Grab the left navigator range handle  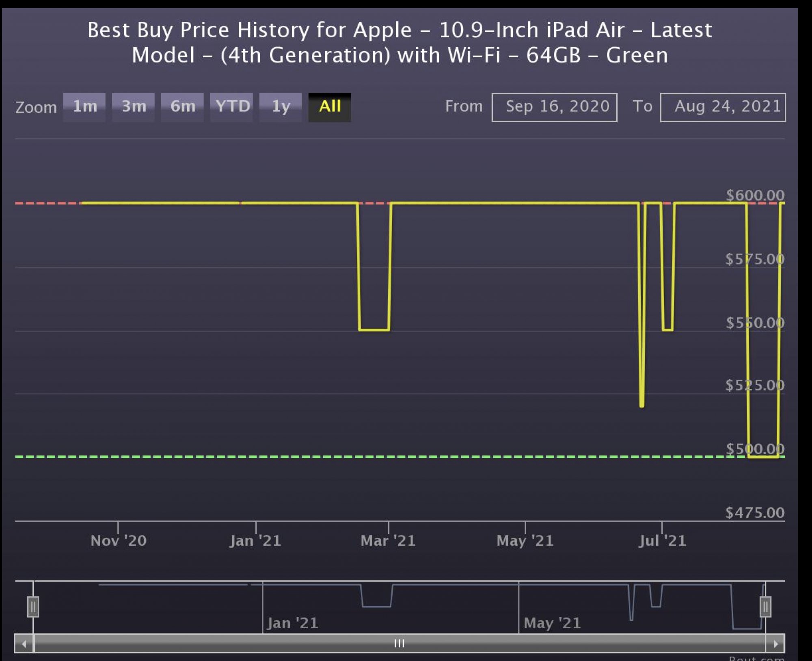point(33,607)
